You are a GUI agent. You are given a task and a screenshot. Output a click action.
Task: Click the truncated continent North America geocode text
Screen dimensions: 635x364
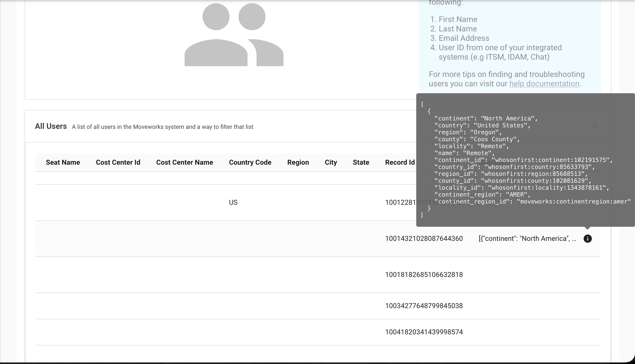coord(527,238)
